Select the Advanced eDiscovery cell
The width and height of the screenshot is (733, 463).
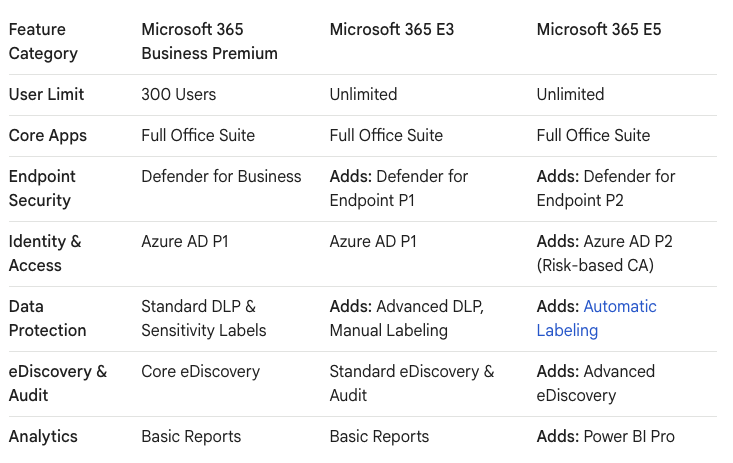[596, 383]
